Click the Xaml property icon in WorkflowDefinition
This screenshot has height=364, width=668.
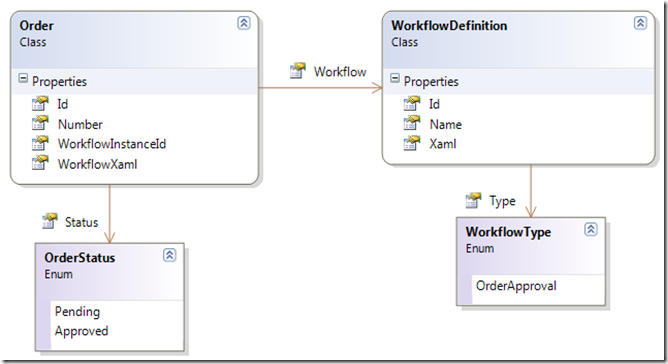[x=412, y=144]
